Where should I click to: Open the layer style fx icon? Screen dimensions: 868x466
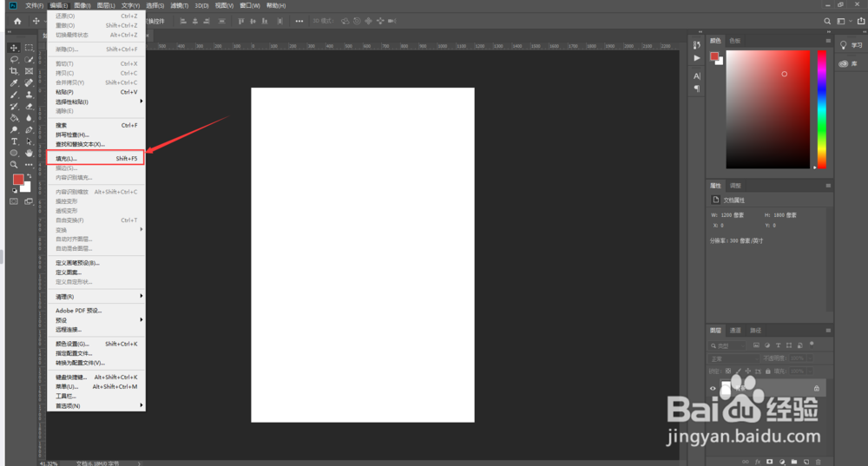pyautogui.click(x=758, y=462)
